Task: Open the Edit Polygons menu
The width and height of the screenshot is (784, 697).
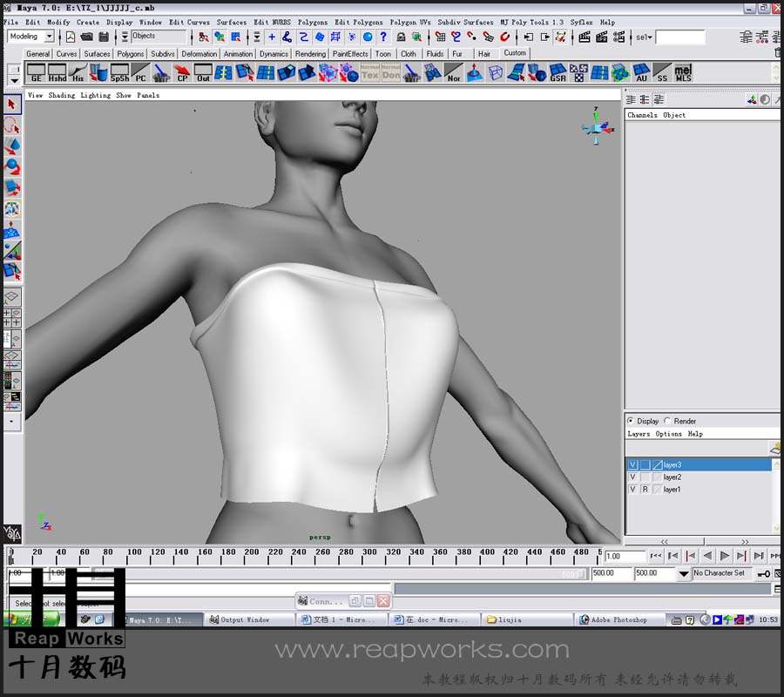Action: [x=359, y=22]
